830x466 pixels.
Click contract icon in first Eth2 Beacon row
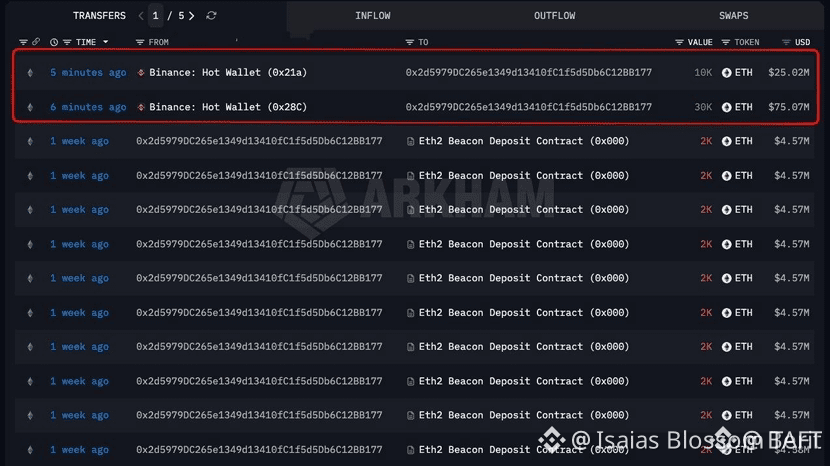click(x=410, y=141)
